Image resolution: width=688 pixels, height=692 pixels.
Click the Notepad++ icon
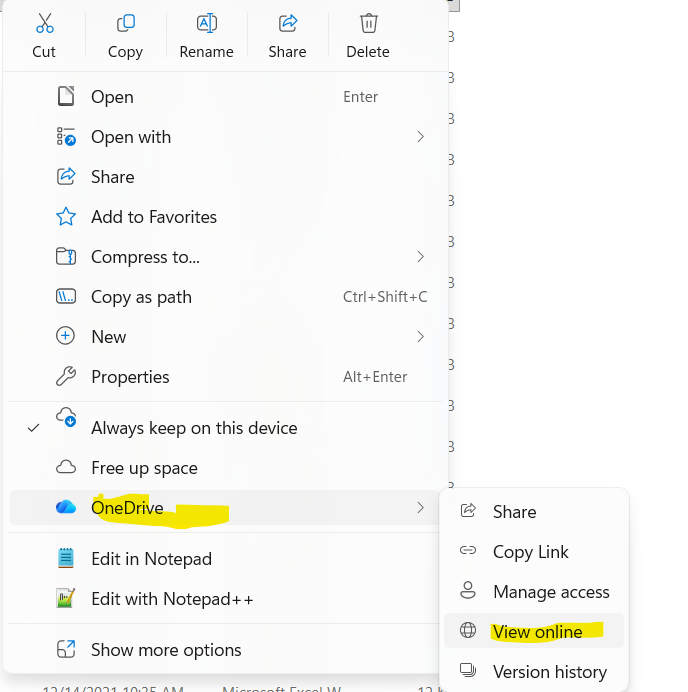[x=66, y=598]
